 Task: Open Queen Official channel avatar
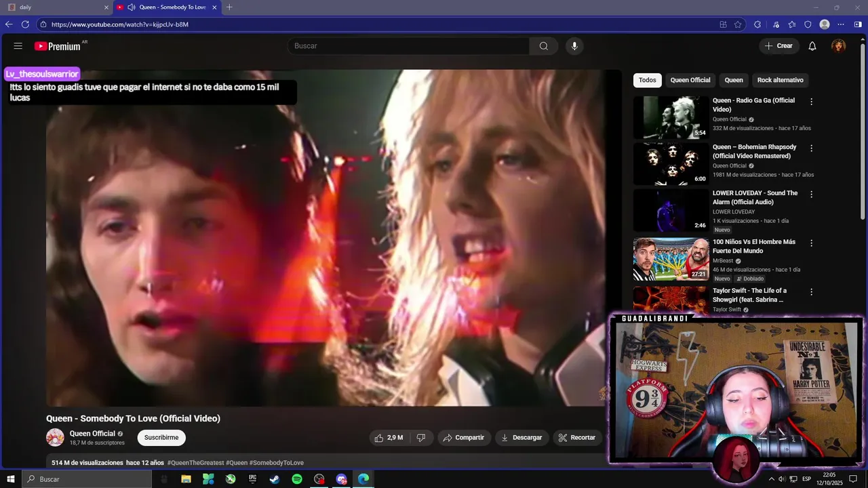click(55, 438)
